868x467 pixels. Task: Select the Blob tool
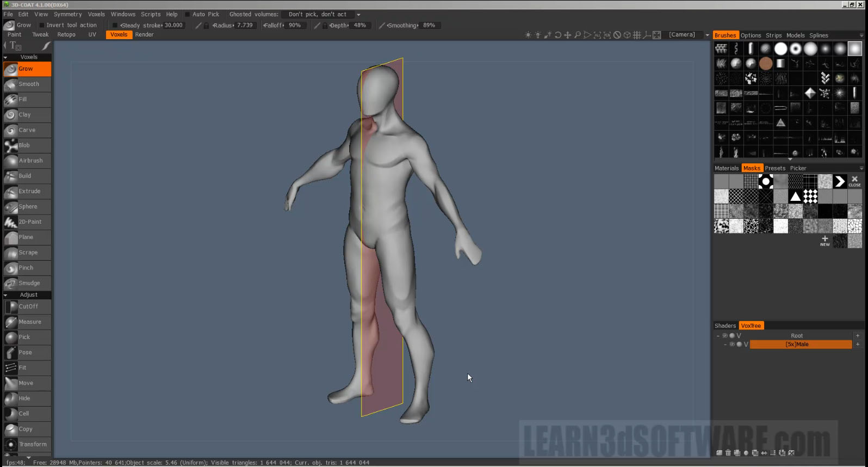coord(27,145)
